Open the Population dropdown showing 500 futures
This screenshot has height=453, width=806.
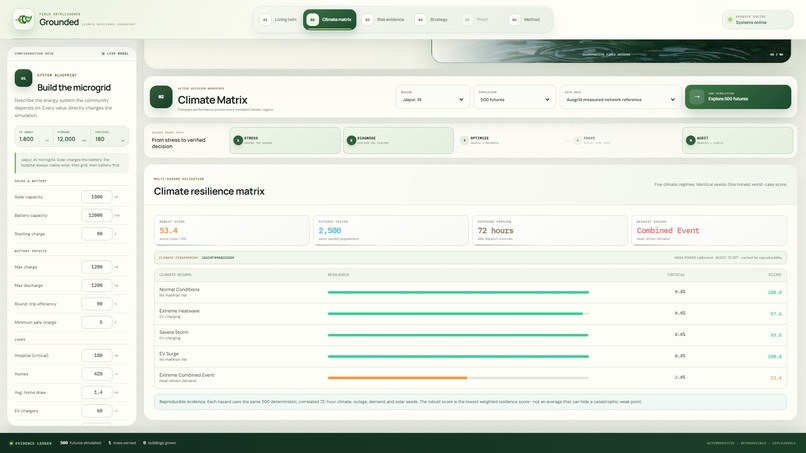515,97
